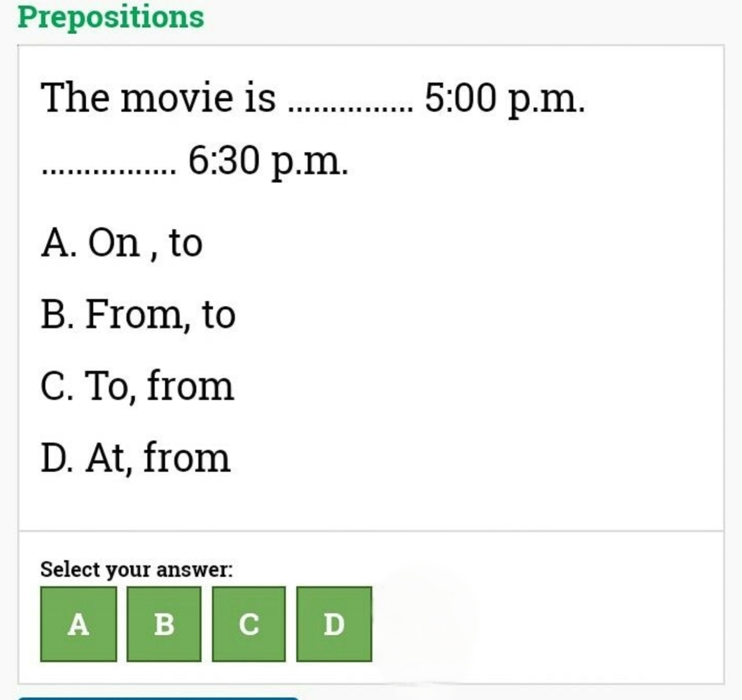Click option text 'C. To, from'

click(x=137, y=386)
